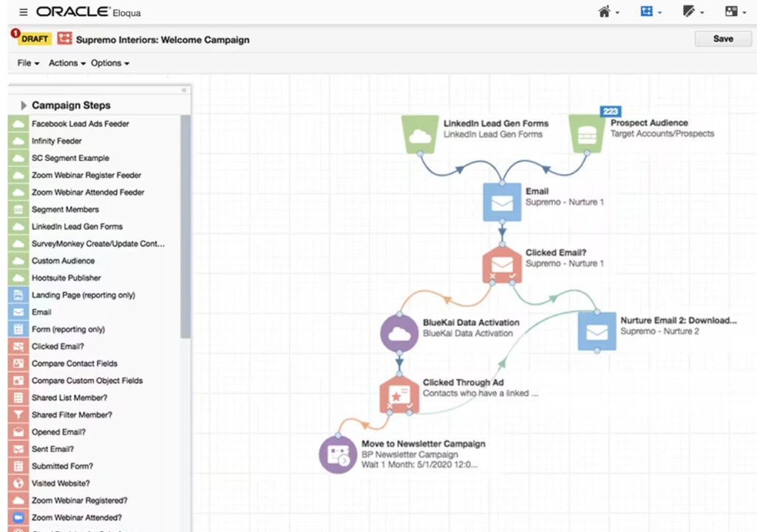Click the LinkedIn Lead Gen Forms canvas node

coord(420,134)
